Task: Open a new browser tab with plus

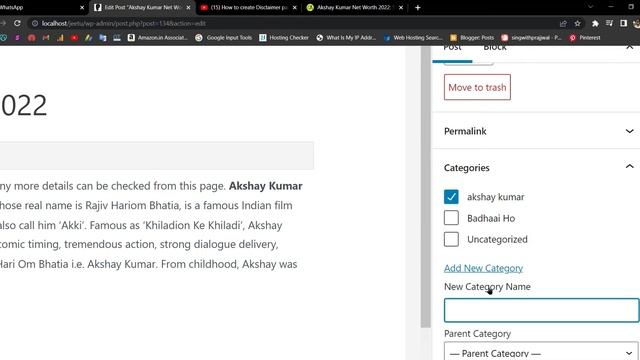Action: click(418, 7)
